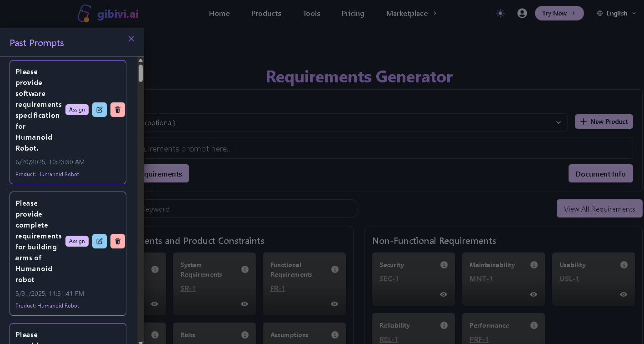
Task: Click the Requirements Generator title
Action: pos(359,76)
